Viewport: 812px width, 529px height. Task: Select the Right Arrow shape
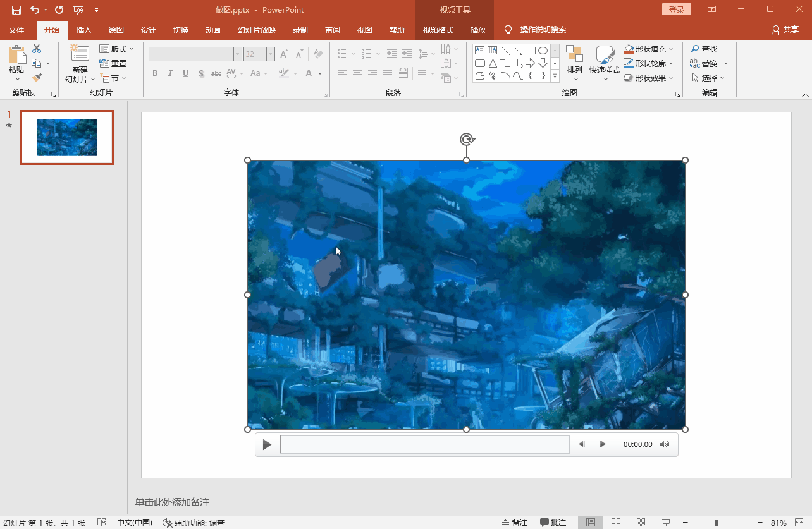(x=530, y=63)
